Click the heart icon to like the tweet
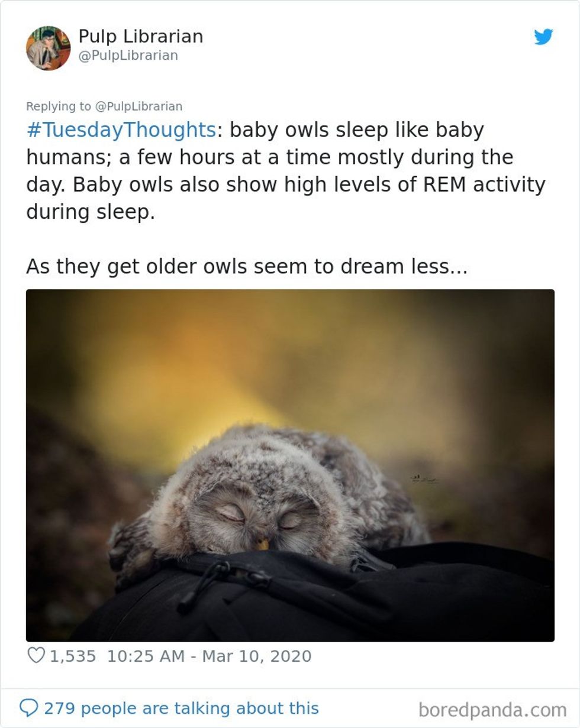This screenshot has height=728, width=580. (37, 653)
